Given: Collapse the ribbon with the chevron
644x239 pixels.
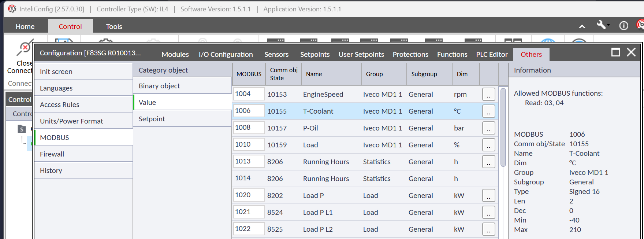Looking at the screenshot, I should pos(582,26).
